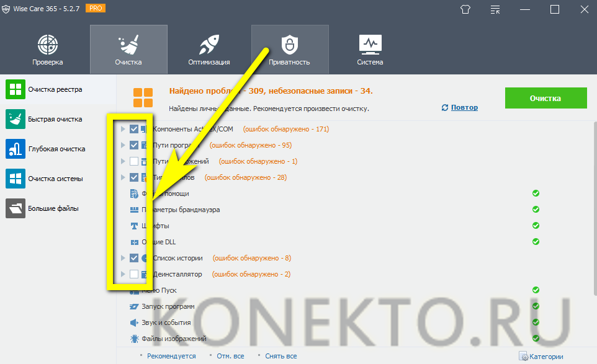Click green check mark beside Шрифты
The height and width of the screenshot is (364, 597).
[x=536, y=226]
